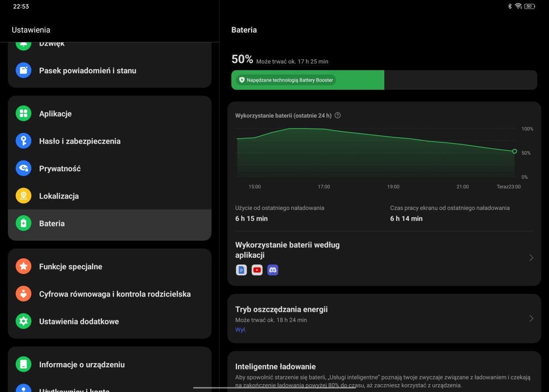Screen dimensions: 549x392
Task: Tap the battery indicator in the status bar
Action: (x=529, y=7)
